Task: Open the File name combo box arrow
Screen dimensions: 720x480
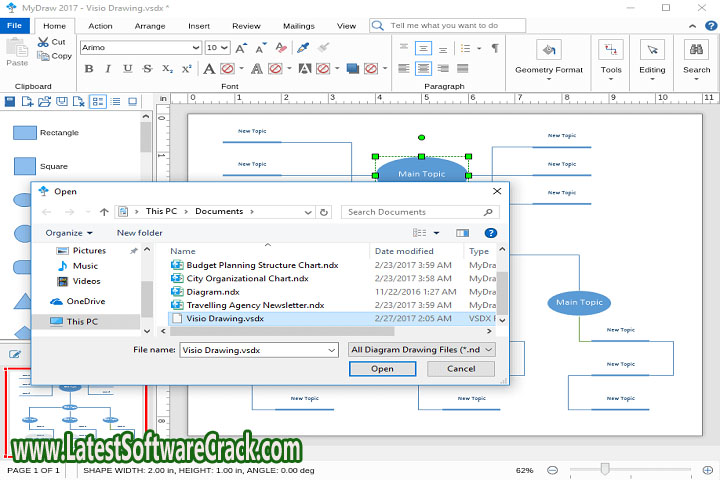Action: pos(332,350)
